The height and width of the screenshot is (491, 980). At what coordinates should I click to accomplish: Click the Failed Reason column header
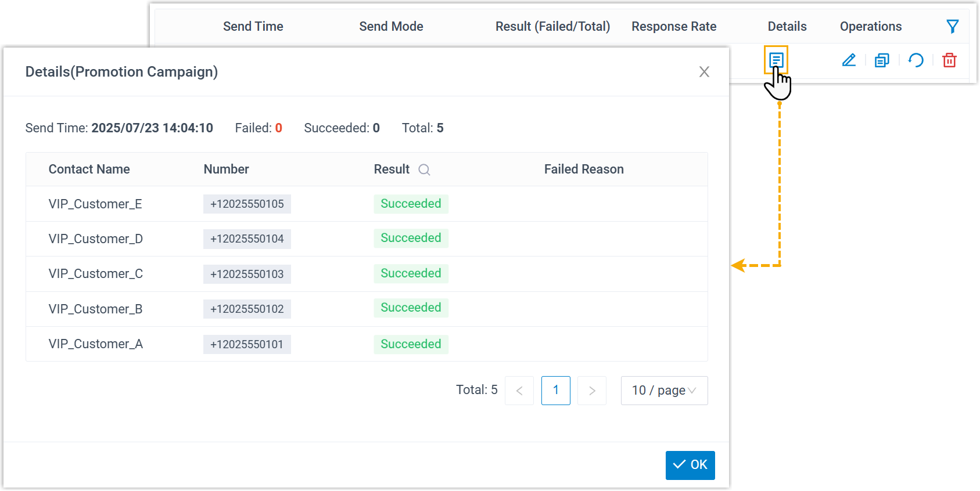pyautogui.click(x=584, y=169)
